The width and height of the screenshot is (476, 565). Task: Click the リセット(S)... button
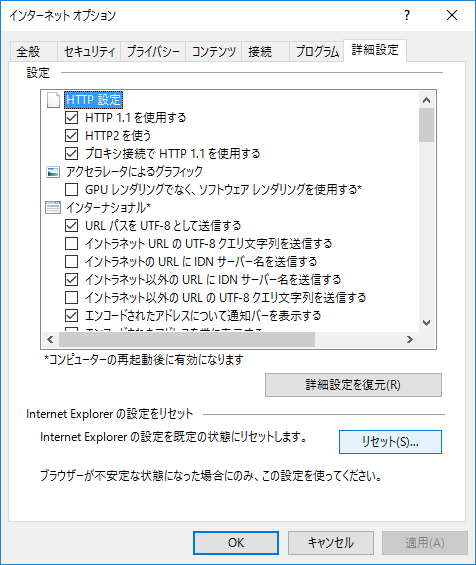(390, 442)
